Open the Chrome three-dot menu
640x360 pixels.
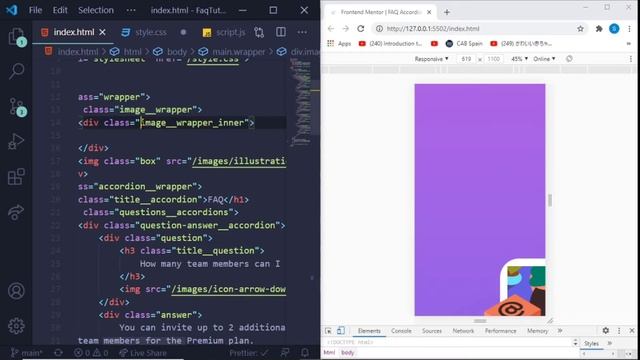(629, 29)
